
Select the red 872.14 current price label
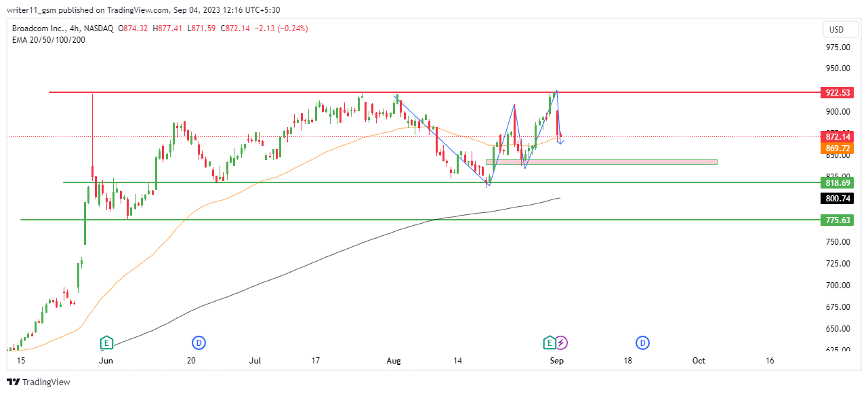click(838, 136)
